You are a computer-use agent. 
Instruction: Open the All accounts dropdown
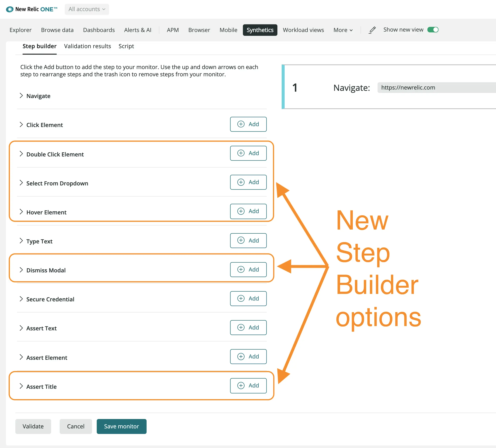(87, 9)
